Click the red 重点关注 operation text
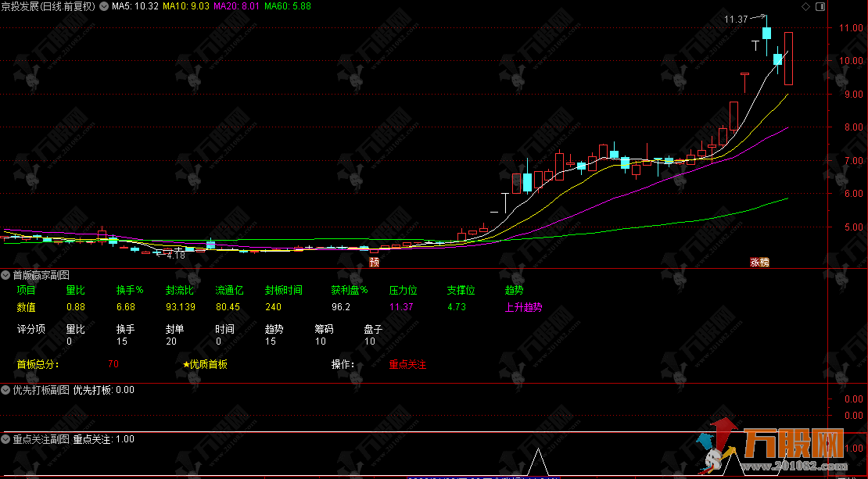The height and width of the screenshot is (479, 868). [x=407, y=364]
